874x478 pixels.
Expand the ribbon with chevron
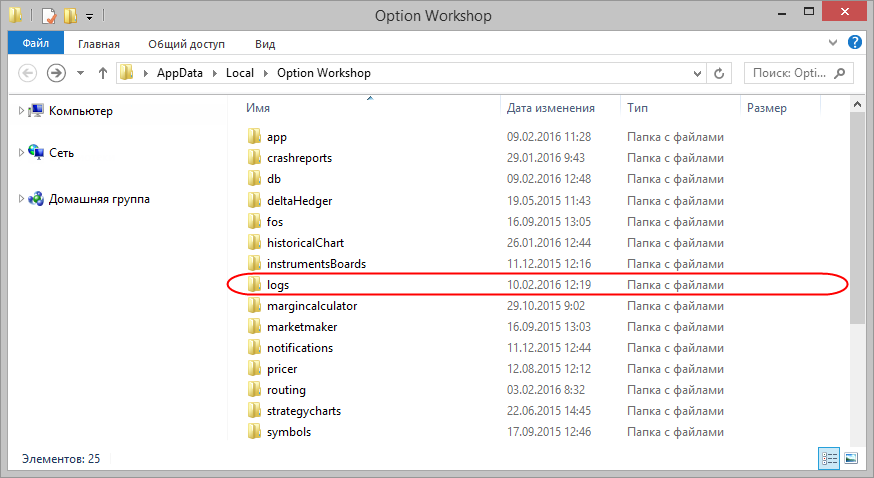click(833, 42)
